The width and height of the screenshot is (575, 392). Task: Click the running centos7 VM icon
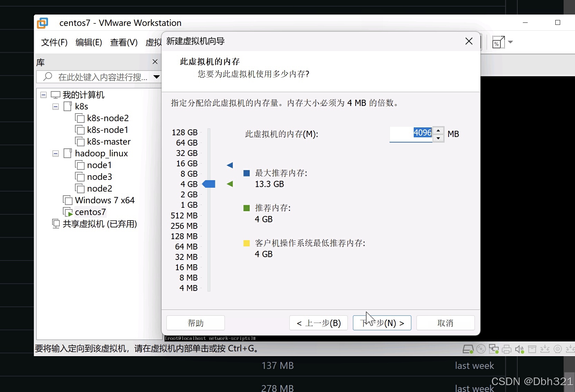68,212
